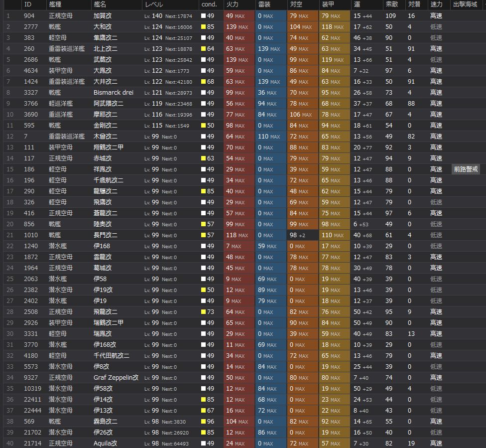Select the 霧島改二 ship name

coord(106,421)
